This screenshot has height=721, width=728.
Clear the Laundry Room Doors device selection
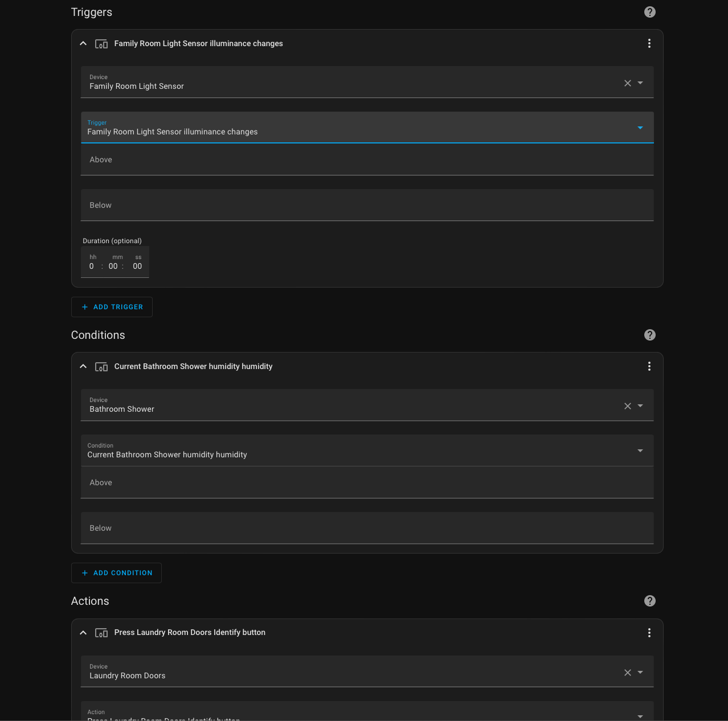627,672
